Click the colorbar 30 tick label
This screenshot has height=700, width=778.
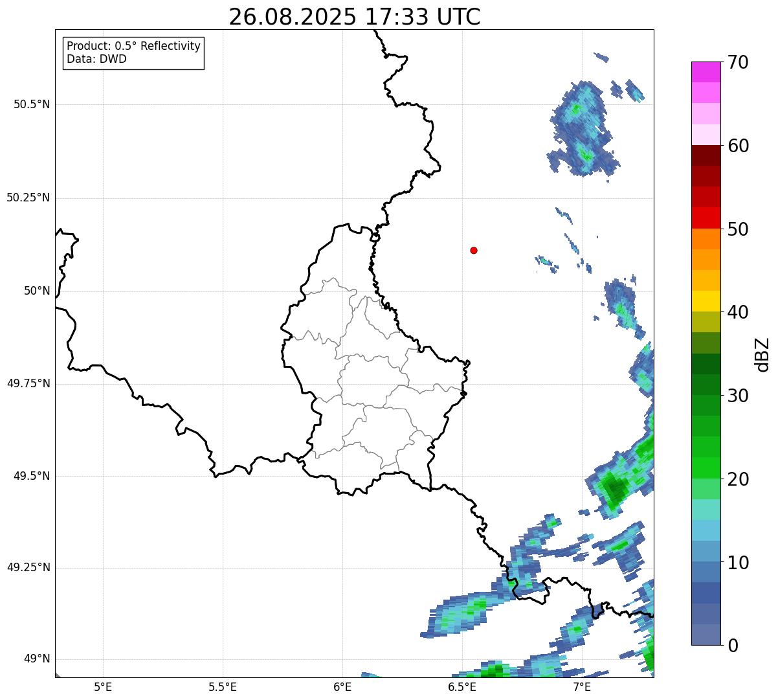tap(738, 396)
